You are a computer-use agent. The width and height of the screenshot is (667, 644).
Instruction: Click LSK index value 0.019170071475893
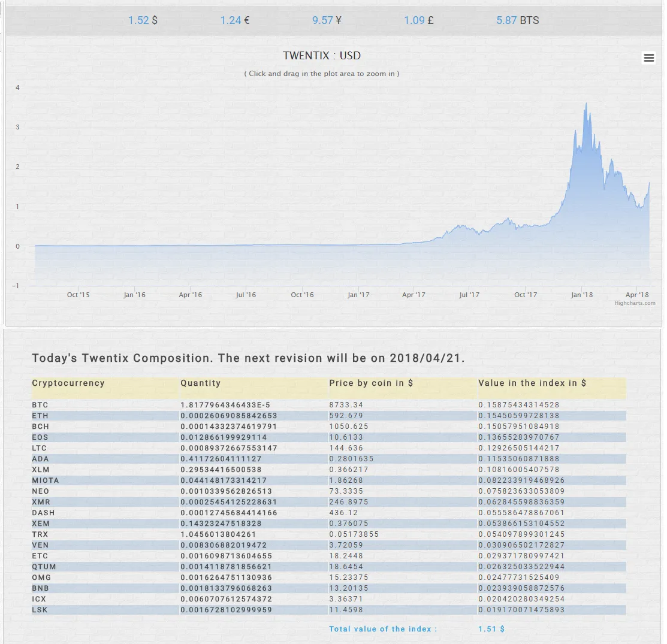(x=521, y=609)
